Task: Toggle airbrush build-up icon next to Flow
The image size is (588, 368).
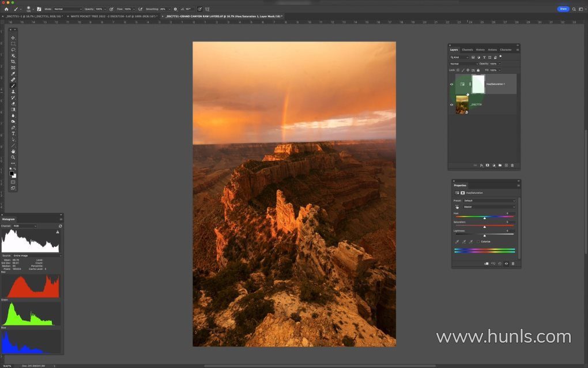Action: 140,9
